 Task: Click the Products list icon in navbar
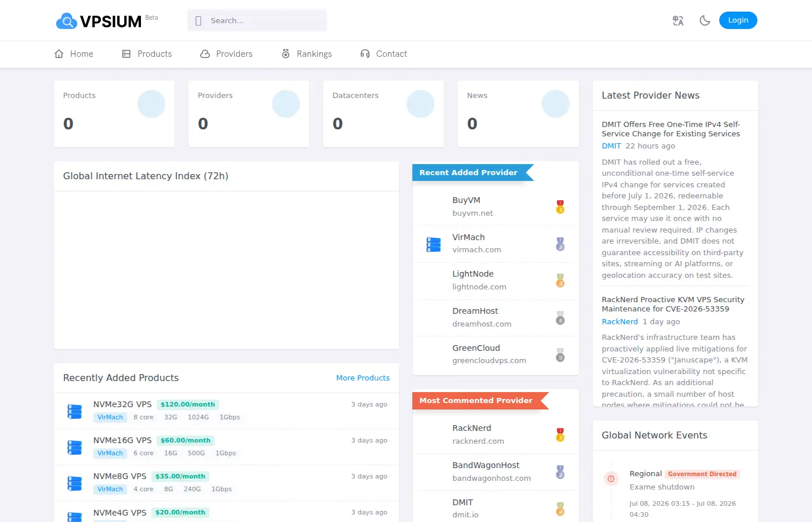pos(126,54)
